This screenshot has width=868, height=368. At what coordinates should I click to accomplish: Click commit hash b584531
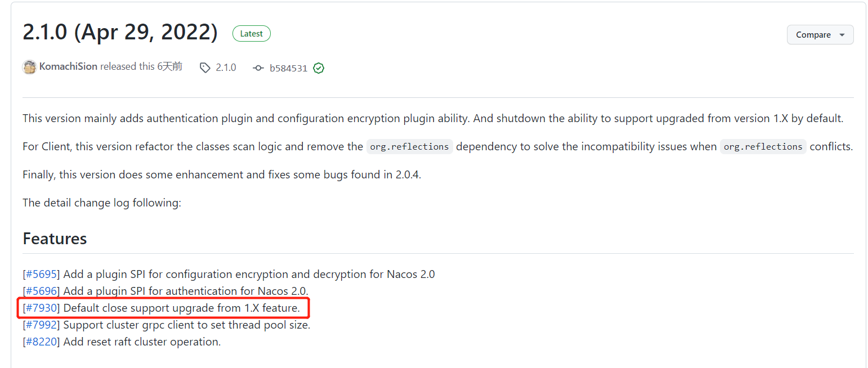[289, 68]
